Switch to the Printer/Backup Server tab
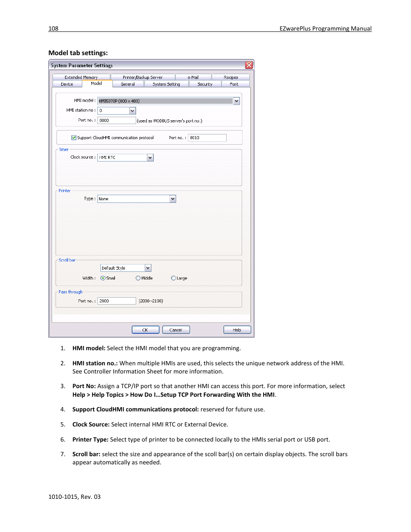Image resolution: width=411 pixels, height=532 pixels. coord(143,77)
